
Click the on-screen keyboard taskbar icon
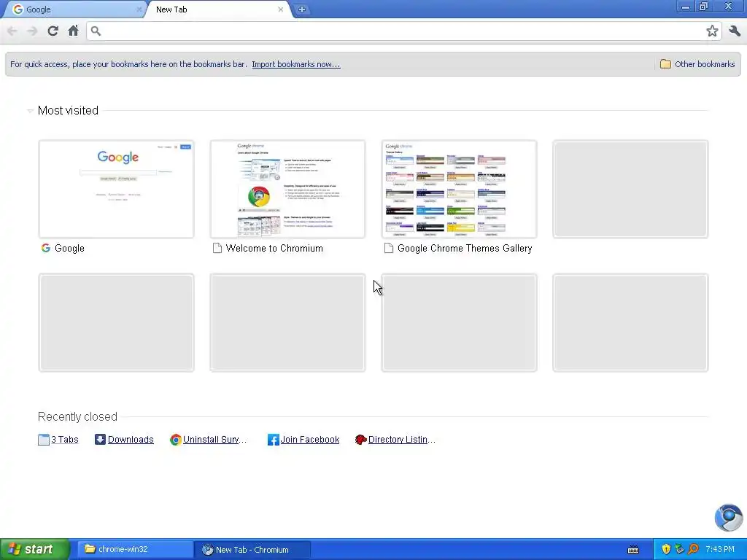[x=633, y=550]
